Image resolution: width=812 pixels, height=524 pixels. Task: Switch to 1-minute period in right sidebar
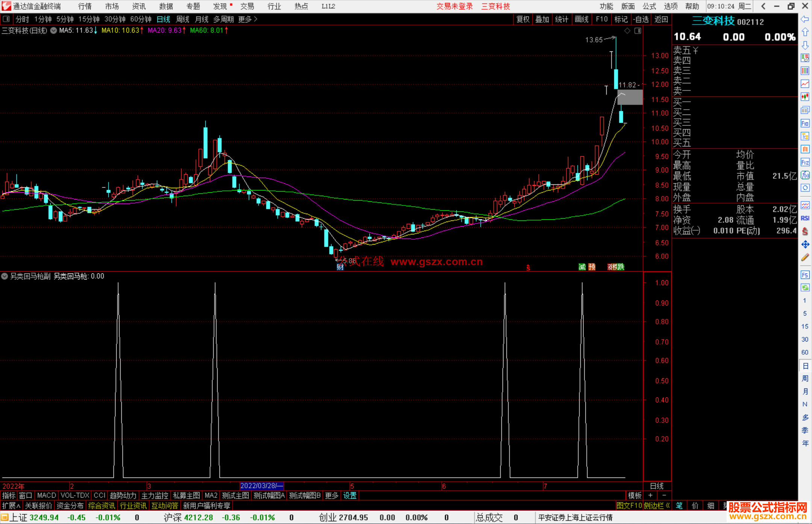[804, 301]
